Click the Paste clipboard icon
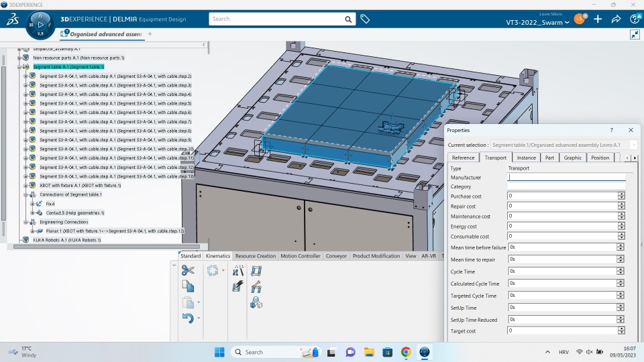The width and height of the screenshot is (644, 362). (x=188, y=302)
